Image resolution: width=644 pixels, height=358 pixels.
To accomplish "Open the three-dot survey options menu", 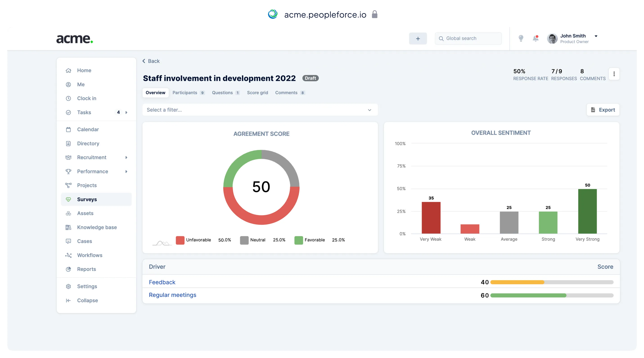I will 614,74.
